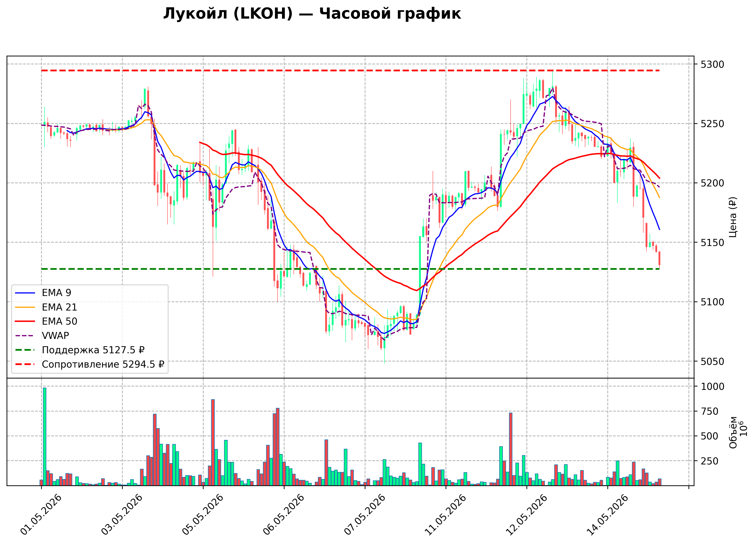Click the volume axis tick "500"

(710, 436)
